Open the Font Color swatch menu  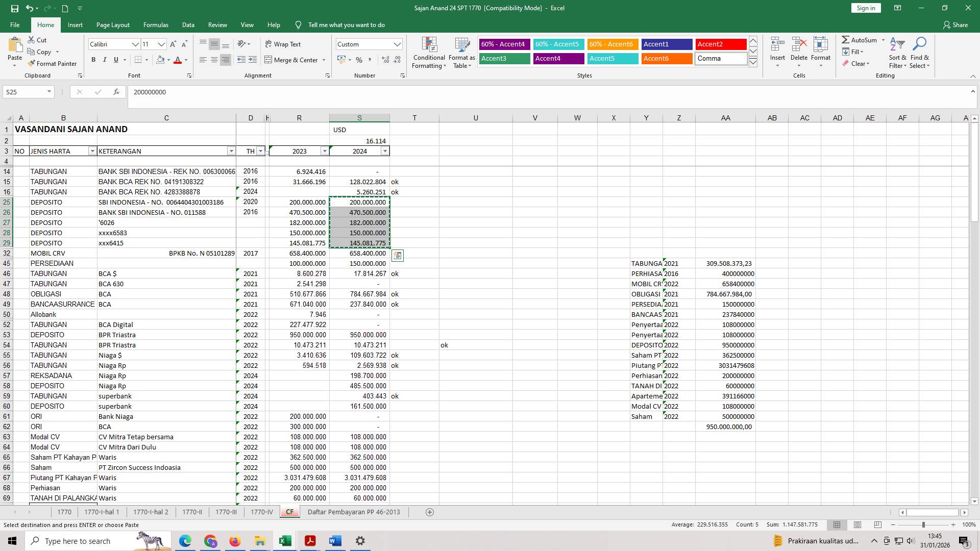click(x=185, y=60)
